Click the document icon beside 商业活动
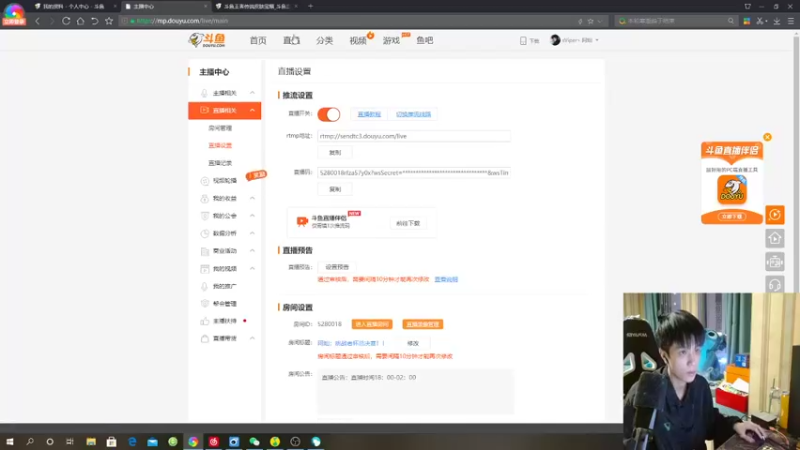The width and height of the screenshot is (800, 450). click(205, 251)
